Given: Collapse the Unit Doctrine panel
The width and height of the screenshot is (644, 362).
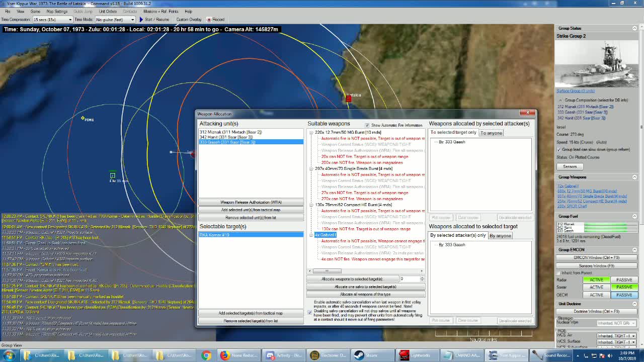Looking at the screenshot, I should click(634, 304).
